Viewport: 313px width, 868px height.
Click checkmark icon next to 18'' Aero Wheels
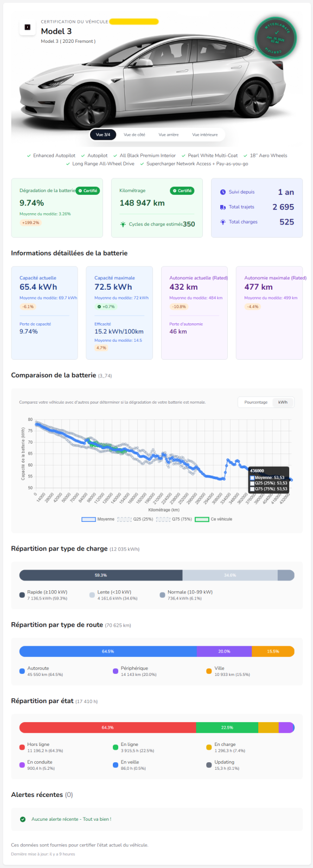[x=245, y=156]
